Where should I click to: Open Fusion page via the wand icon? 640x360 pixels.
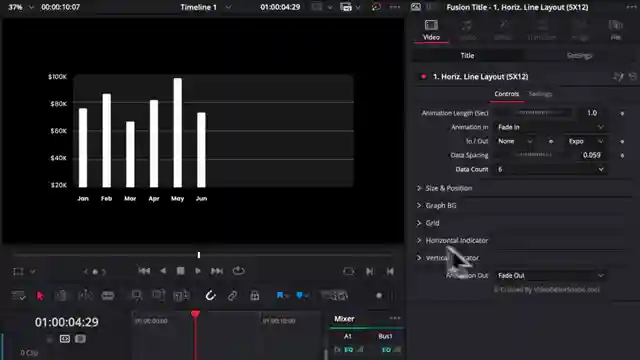(x=618, y=76)
